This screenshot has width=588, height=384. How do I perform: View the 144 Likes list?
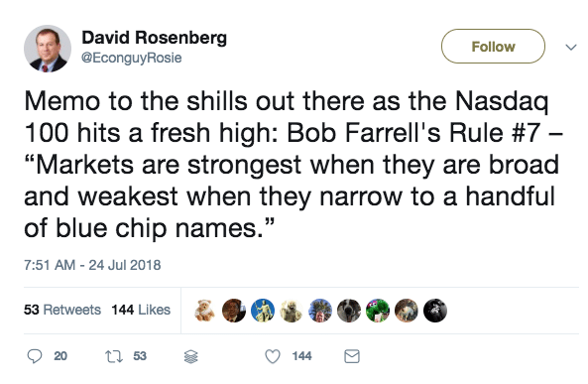141,310
